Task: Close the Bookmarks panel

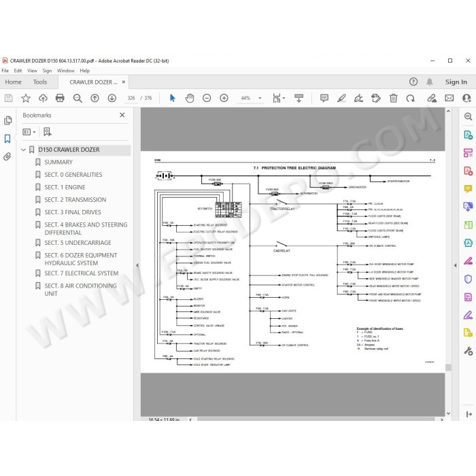Action: click(122, 115)
